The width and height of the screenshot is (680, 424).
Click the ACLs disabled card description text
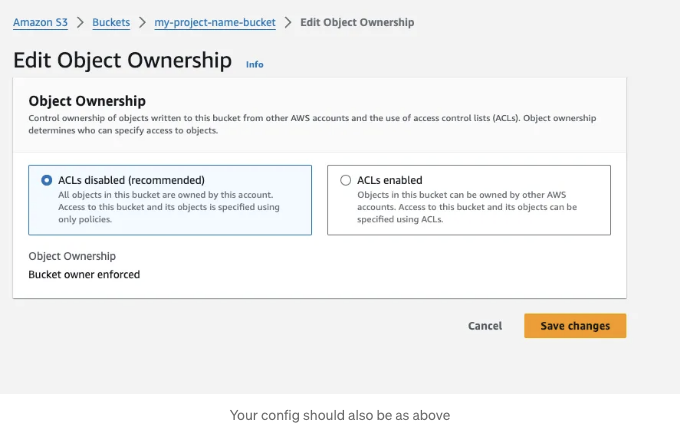(169, 207)
